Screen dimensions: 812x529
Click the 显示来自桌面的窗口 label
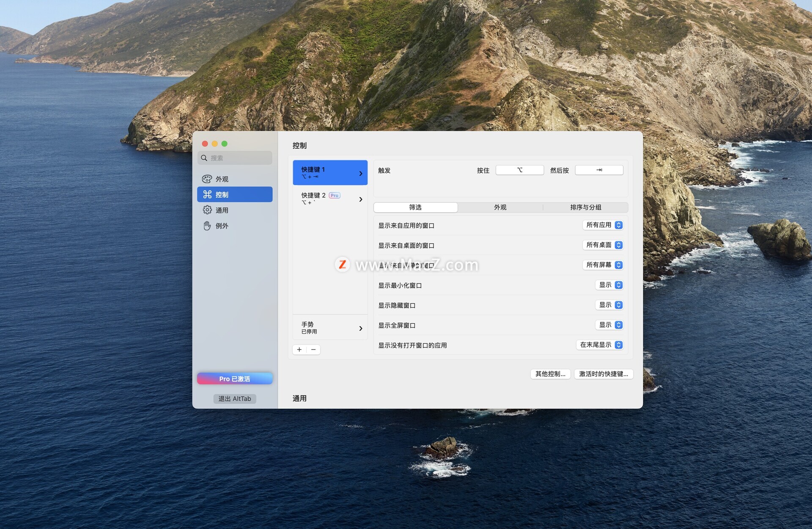pyautogui.click(x=406, y=245)
